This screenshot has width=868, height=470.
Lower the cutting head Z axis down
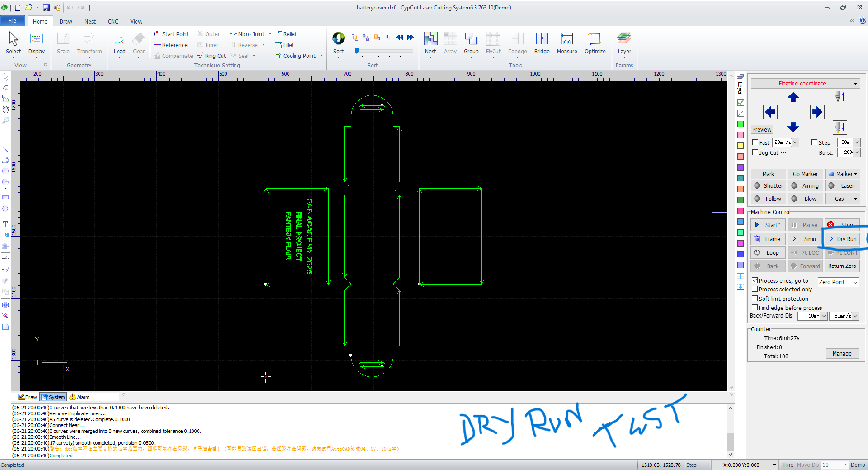[x=840, y=127]
